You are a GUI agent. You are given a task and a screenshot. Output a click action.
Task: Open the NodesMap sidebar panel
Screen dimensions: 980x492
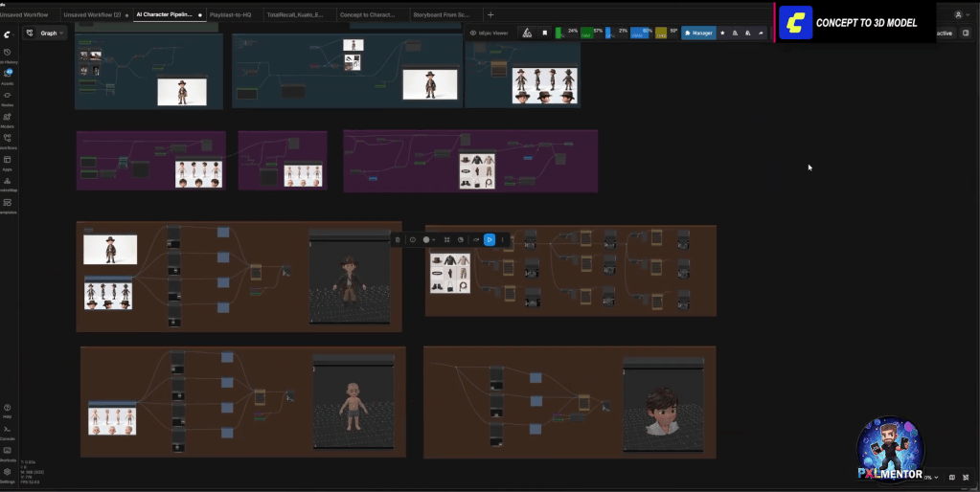pyautogui.click(x=8, y=184)
